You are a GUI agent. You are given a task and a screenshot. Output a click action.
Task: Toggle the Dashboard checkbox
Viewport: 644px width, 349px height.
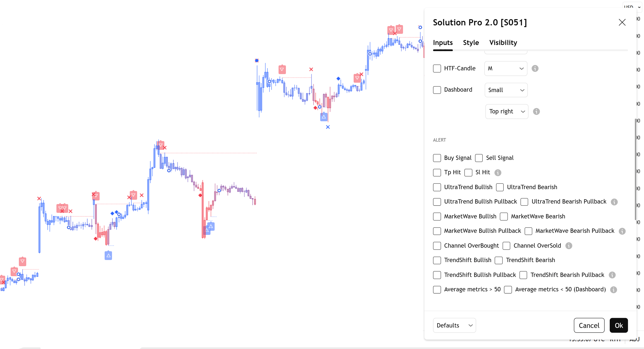pos(437,90)
